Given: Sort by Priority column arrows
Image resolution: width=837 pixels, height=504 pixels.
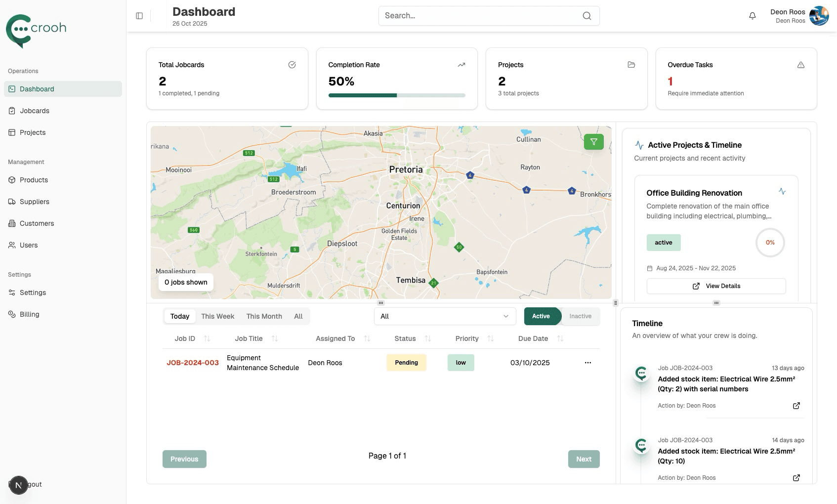Looking at the screenshot, I should point(490,338).
